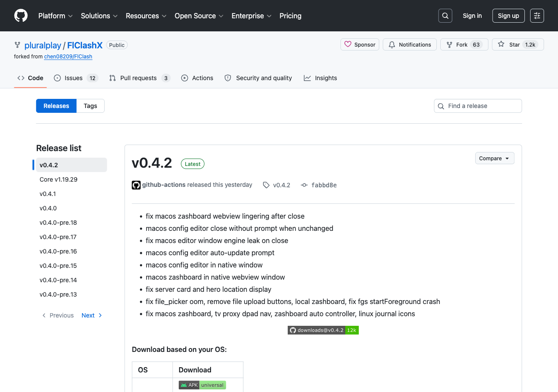Select Core v1.19.29 in release list
The image size is (558, 392).
(71, 179)
